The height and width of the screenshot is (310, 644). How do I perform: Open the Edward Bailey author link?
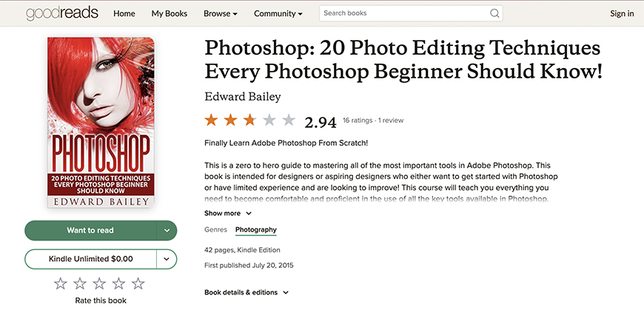coord(243,97)
